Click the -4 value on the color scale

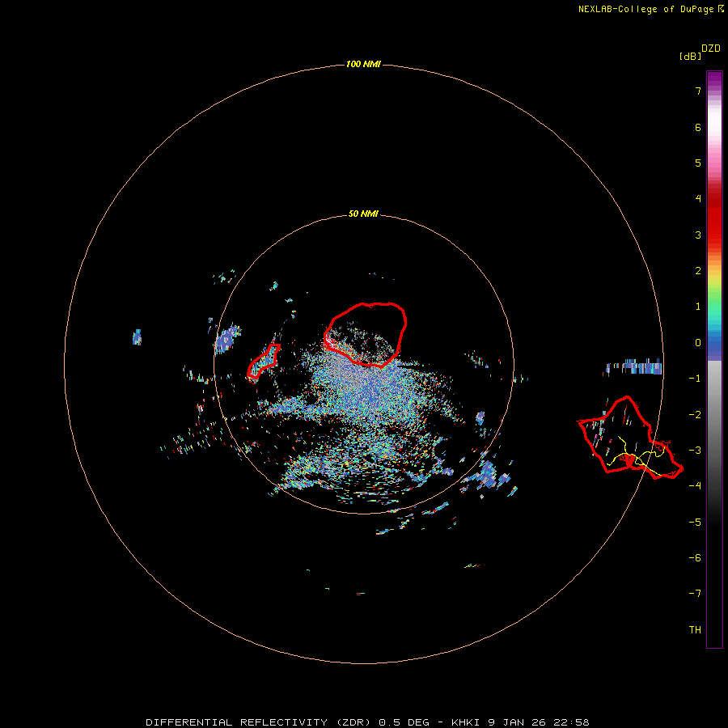(695, 486)
